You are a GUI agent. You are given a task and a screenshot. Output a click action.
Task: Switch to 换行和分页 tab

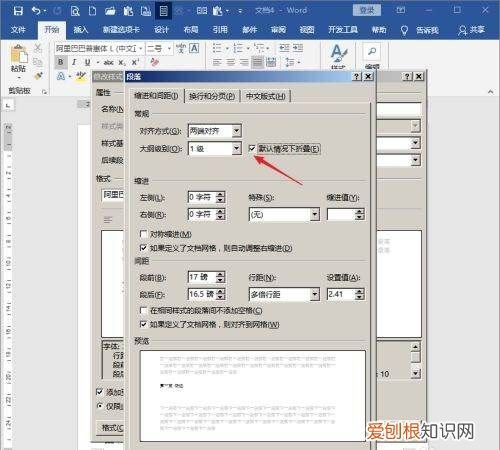point(212,96)
